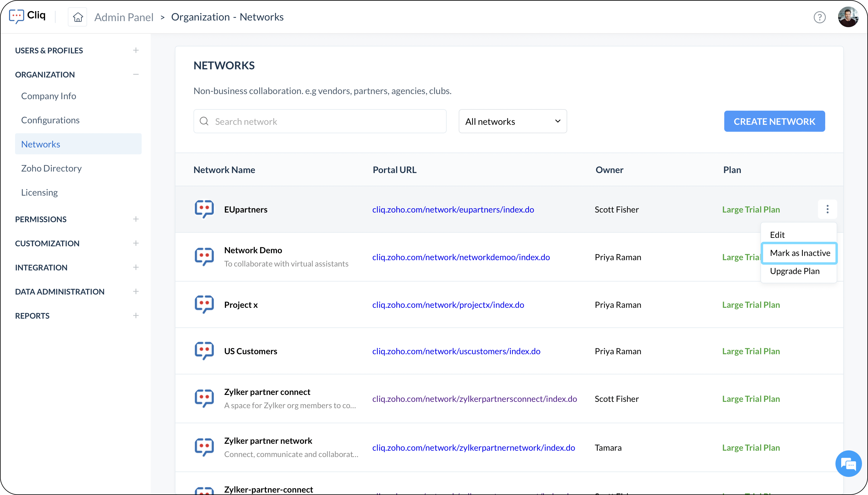Expand the Customization section
The width and height of the screenshot is (868, 495).
(136, 243)
